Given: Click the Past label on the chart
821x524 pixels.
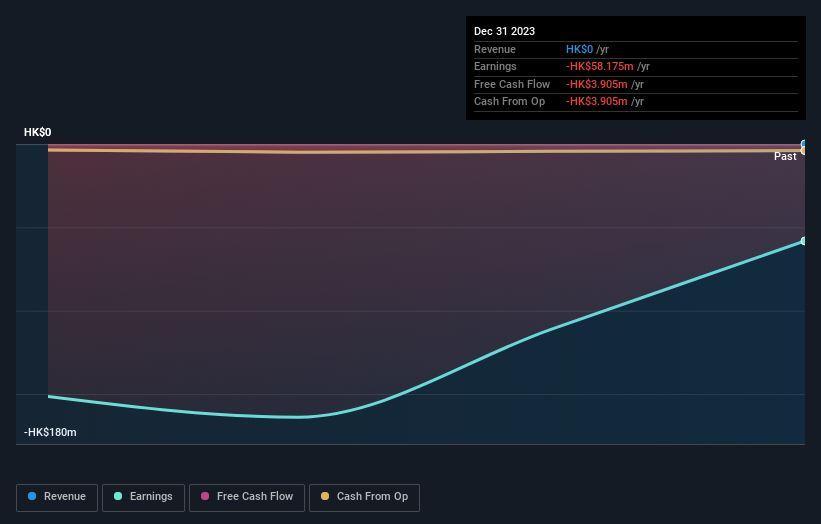Looking at the screenshot, I should click(785, 157).
